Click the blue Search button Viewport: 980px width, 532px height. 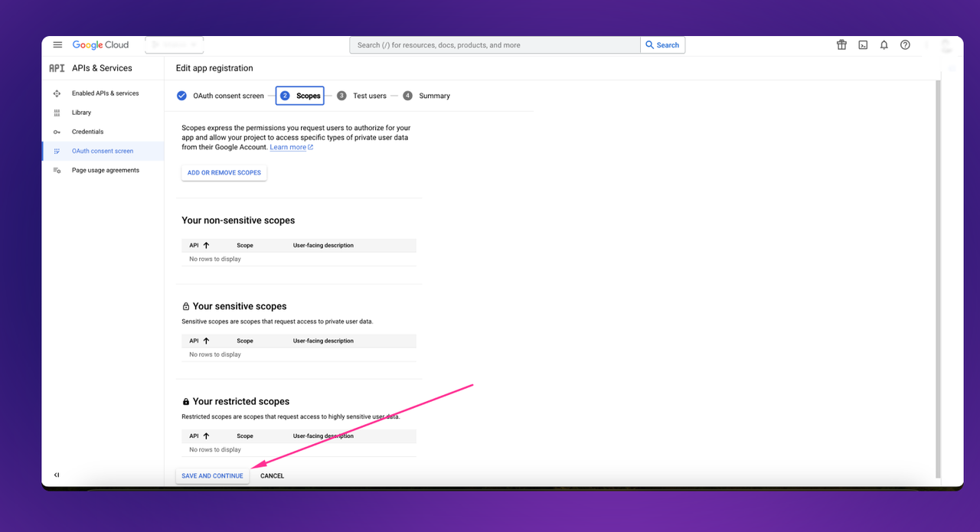tap(662, 45)
